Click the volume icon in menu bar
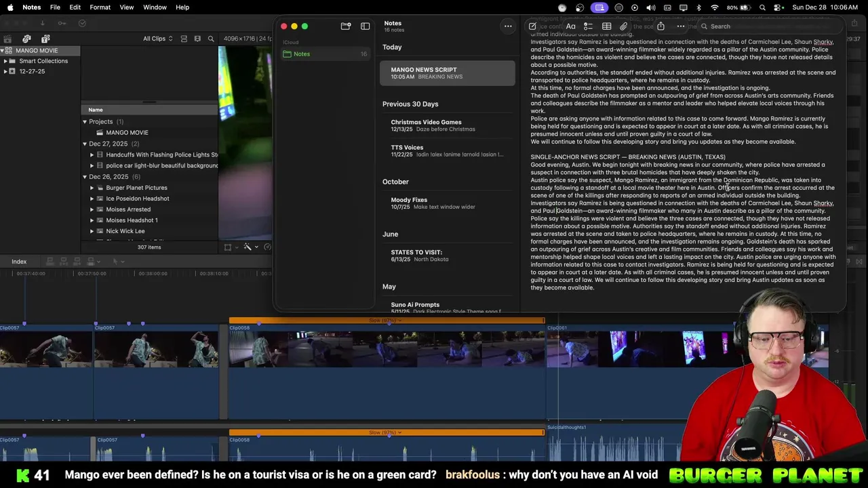The width and height of the screenshot is (868, 488). click(x=651, y=7)
